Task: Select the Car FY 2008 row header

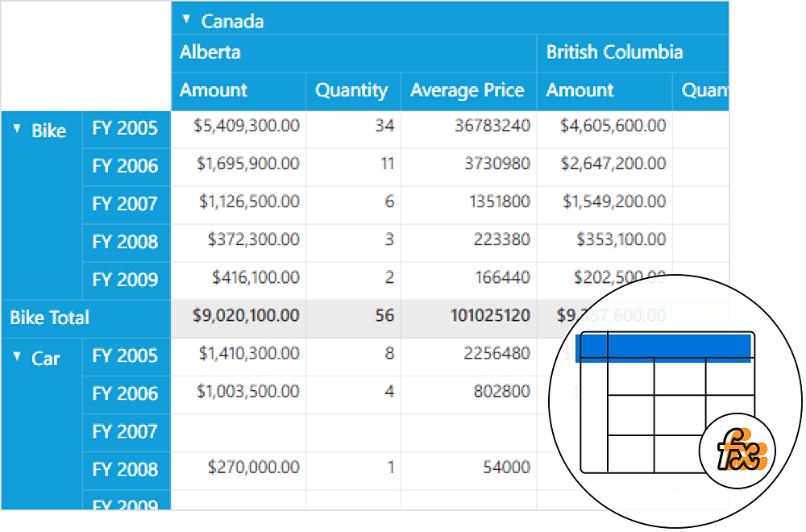Action: pyautogui.click(x=126, y=469)
